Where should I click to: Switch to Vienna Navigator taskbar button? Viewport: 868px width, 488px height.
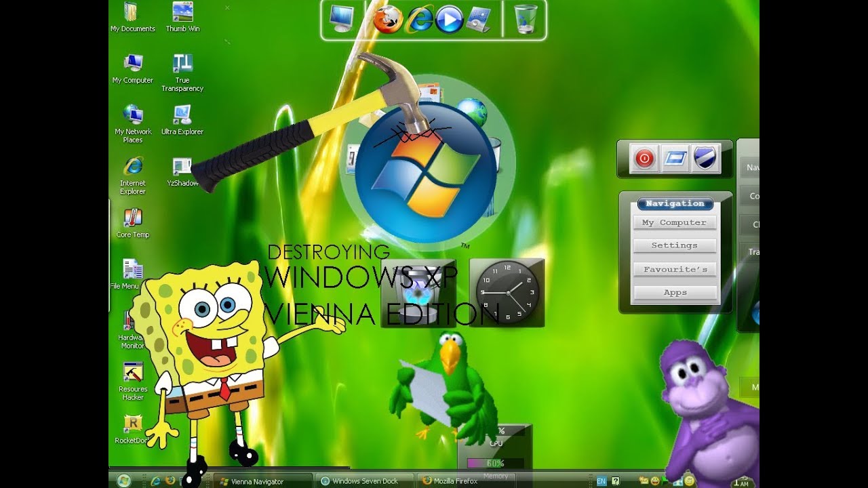point(263,481)
